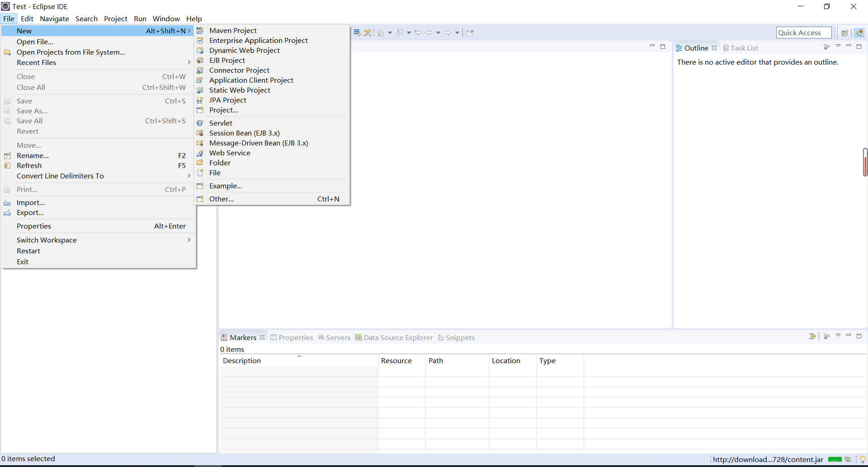Viewport: 868px width, 467px height.
Task: Choose Static Web Project
Action: tap(272, 90)
